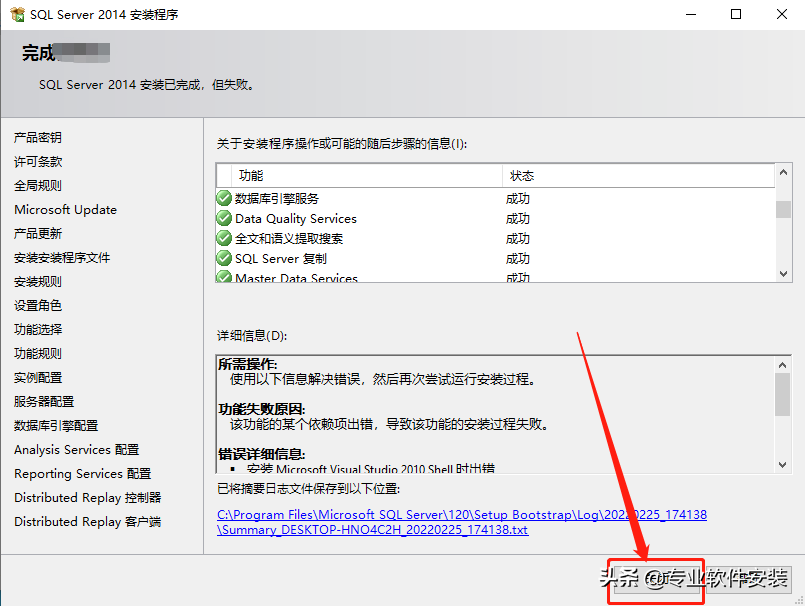Select 数据库引擎配置 step in sidebar
Screen dimensions: 805x606
[56, 426]
